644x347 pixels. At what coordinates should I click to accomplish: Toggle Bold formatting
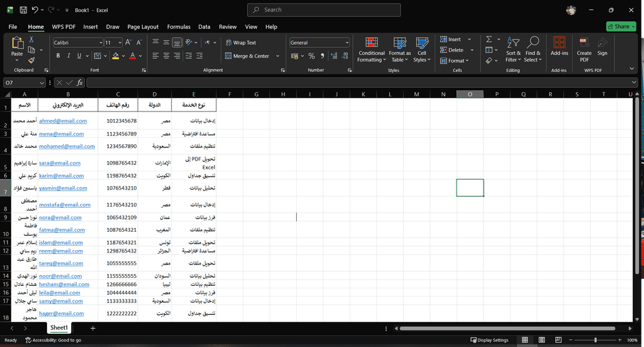tap(58, 56)
